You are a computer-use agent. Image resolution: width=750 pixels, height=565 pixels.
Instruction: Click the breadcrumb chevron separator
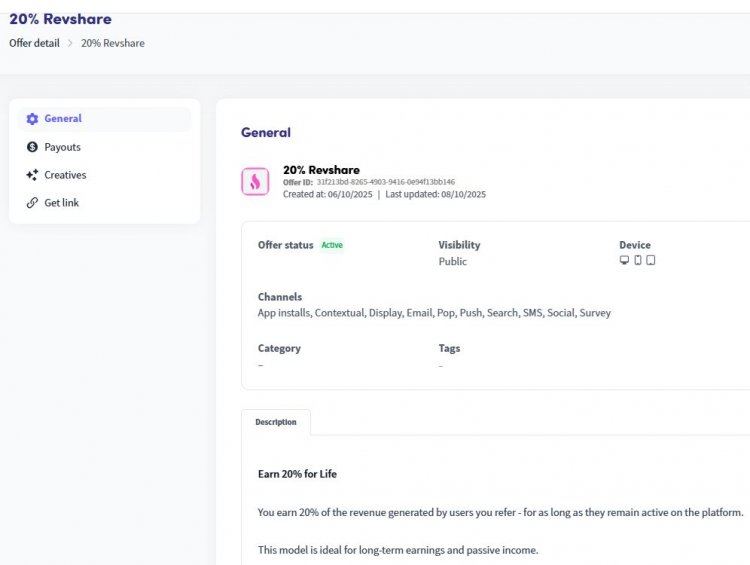tap(70, 43)
